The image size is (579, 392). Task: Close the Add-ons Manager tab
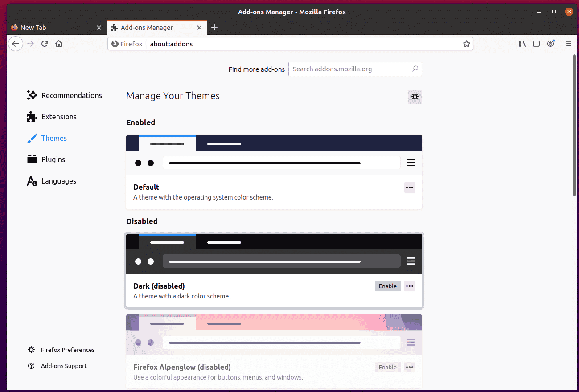(x=199, y=28)
